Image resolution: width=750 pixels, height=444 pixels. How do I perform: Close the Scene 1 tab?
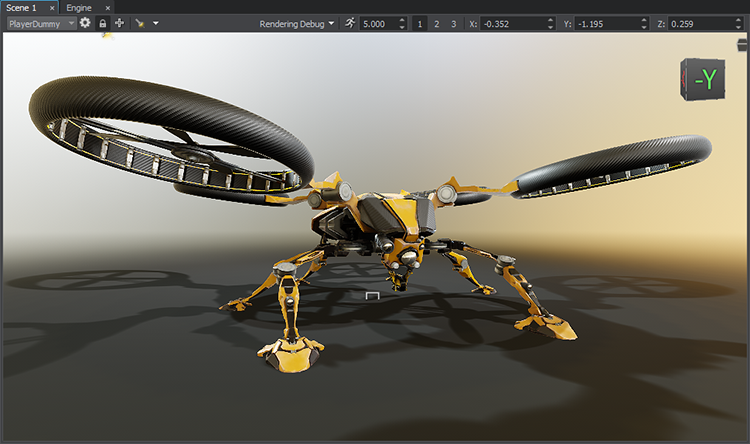53,7
